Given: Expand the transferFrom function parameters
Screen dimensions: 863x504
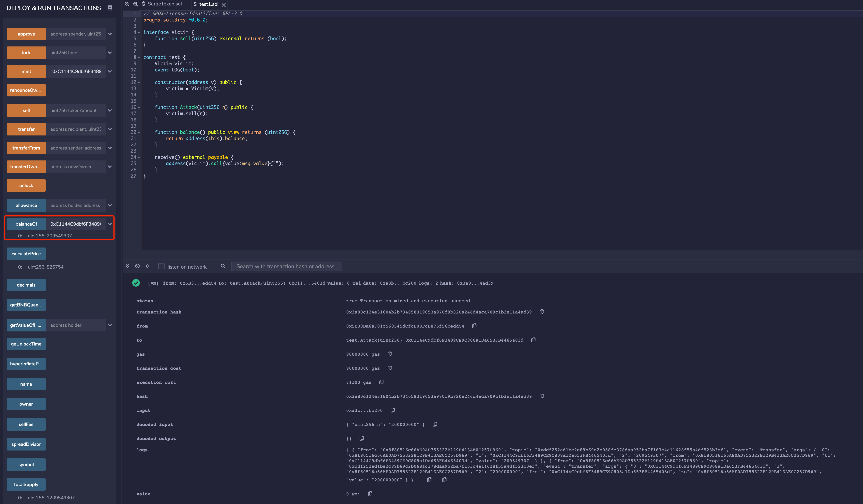Looking at the screenshot, I should 110,148.
